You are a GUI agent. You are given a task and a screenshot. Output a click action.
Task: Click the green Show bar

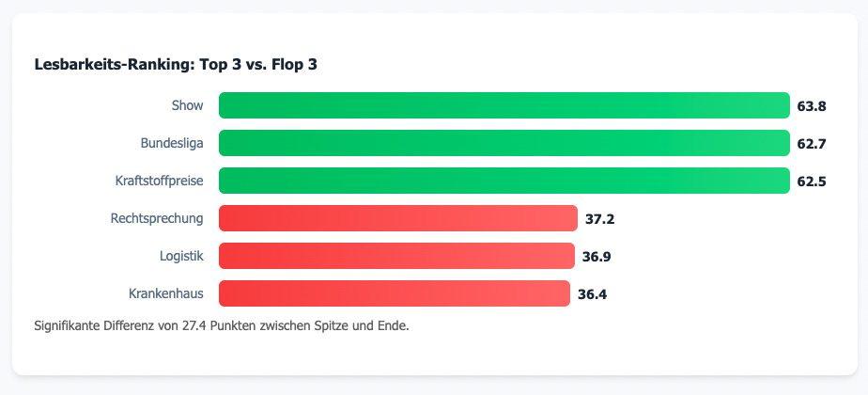click(504, 105)
